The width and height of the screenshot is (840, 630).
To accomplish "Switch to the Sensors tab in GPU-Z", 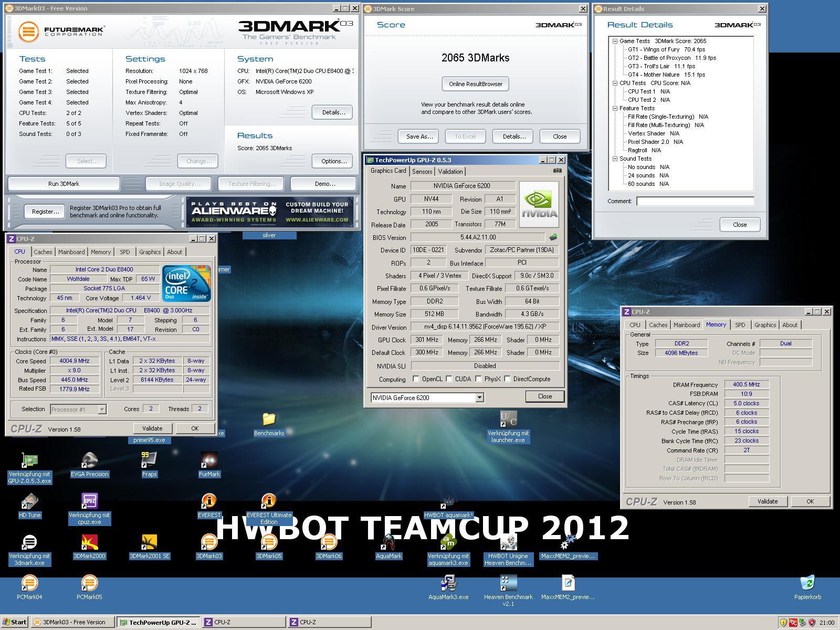I will pos(422,172).
